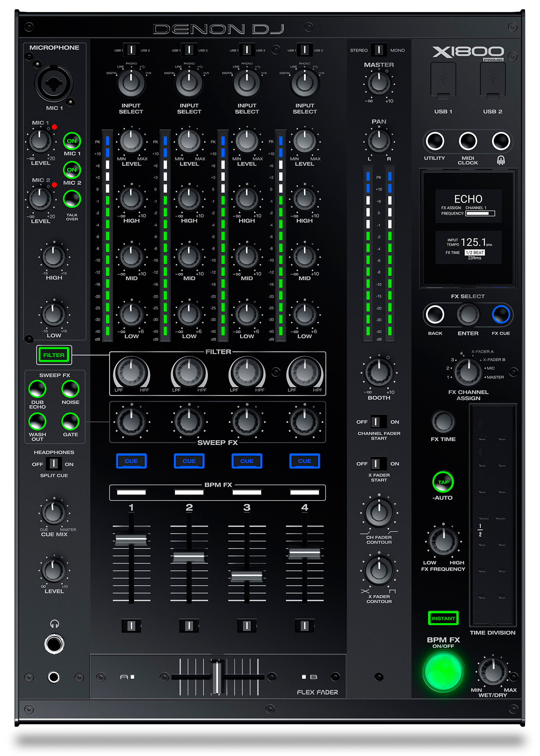Click the FX CHANNEL ASSIGN selector knob
This screenshot has width=540, height=756.
pyautogui.click(x=468, y=371)
